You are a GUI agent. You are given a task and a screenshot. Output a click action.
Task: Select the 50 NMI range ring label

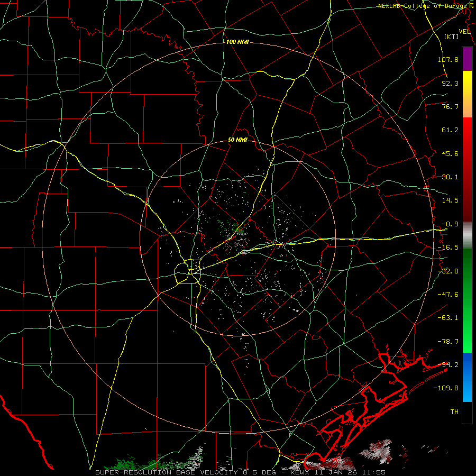click(237, 140)
